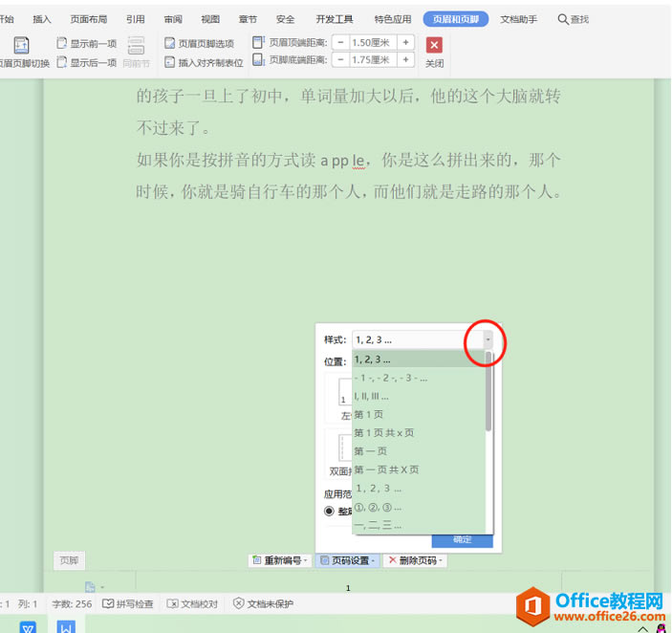Open the 审阅 tab
This screenshot has height=633, width=672.
click(x=173, y=19)
